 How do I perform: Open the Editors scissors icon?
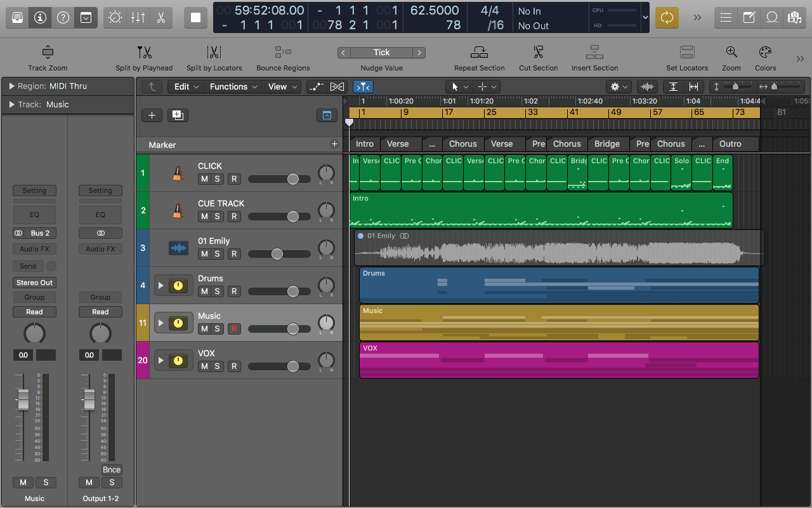pos(160,18)
